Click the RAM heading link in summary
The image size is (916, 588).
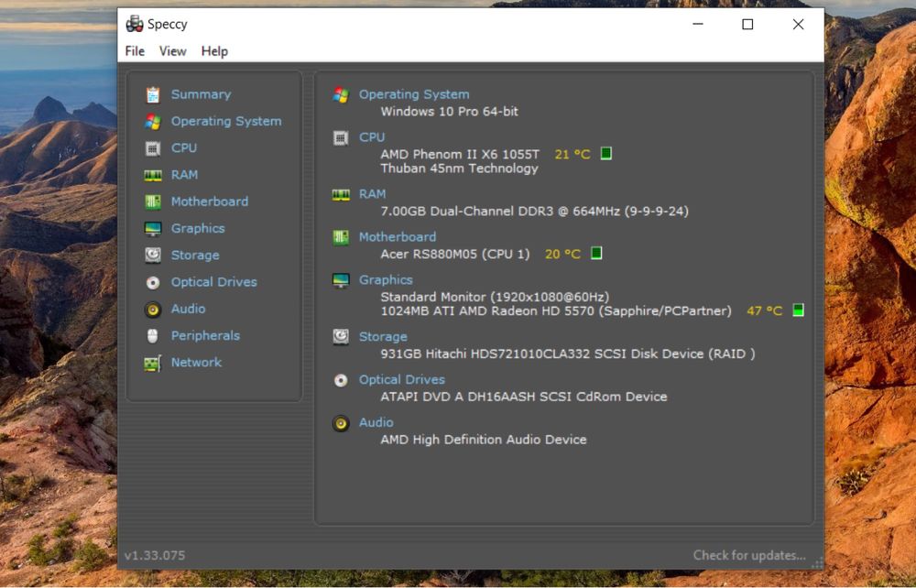[372, 194]
